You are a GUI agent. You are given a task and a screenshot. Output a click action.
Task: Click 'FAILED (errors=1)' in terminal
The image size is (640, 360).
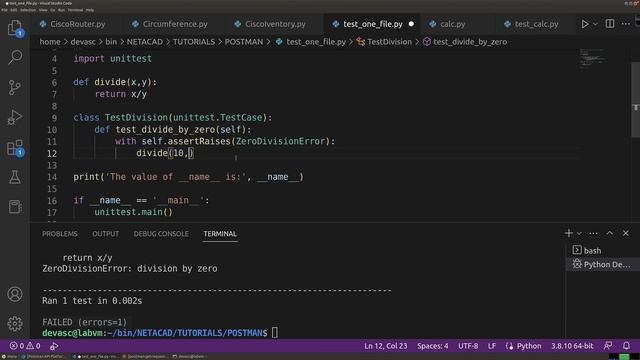pos(84,322)
